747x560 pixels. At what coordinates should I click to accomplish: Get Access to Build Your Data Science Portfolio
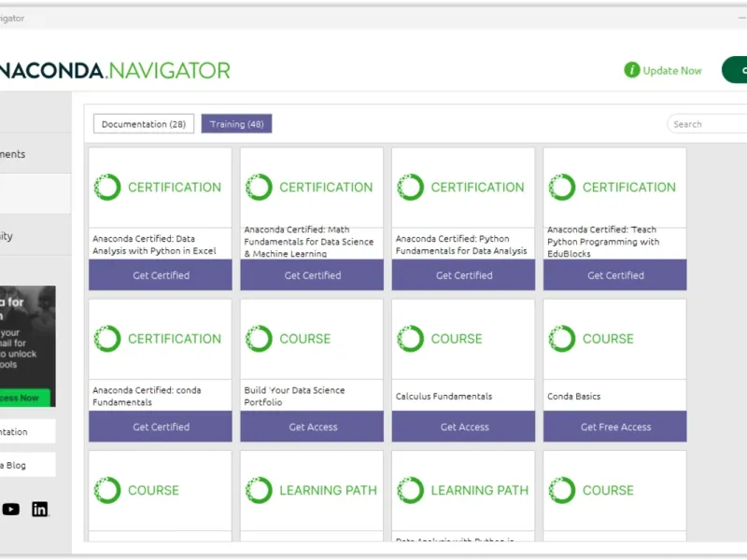coord(312,427)
